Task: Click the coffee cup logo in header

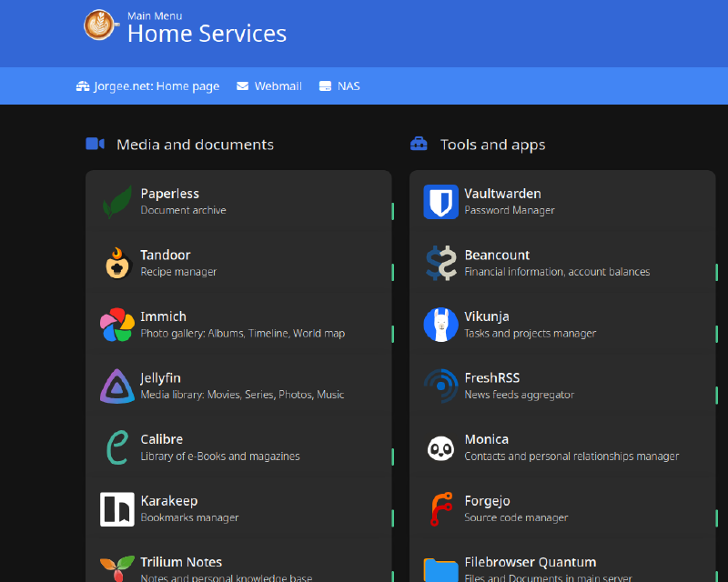Action: pyautogui.click(x=99, y=25)
